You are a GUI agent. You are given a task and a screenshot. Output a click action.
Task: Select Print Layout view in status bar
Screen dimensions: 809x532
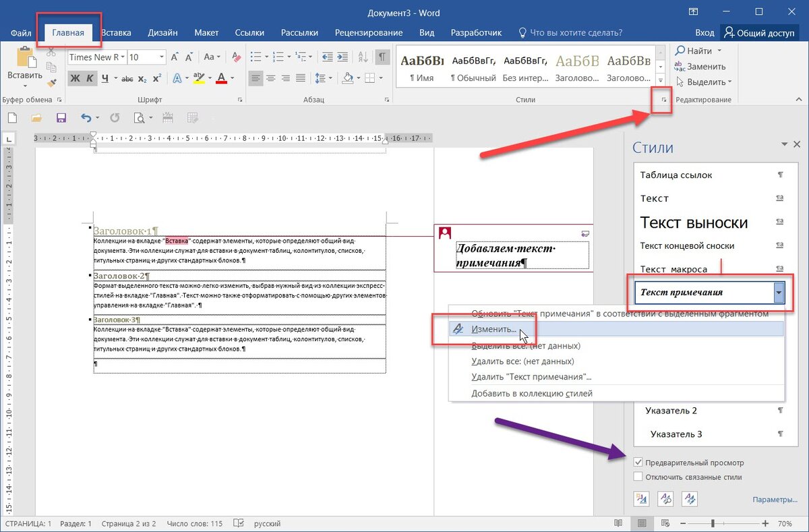point(642,523)
